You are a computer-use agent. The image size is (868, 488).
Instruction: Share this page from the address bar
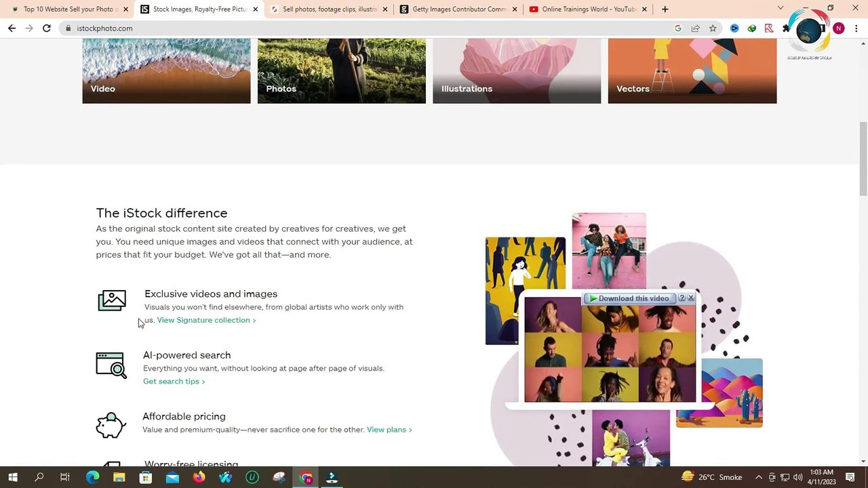[695, 28]
